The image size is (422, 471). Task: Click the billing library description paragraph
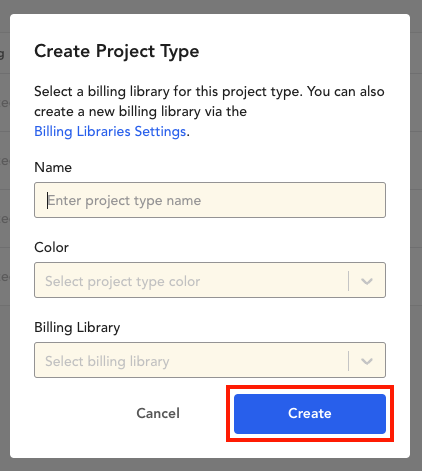(209, 111)
